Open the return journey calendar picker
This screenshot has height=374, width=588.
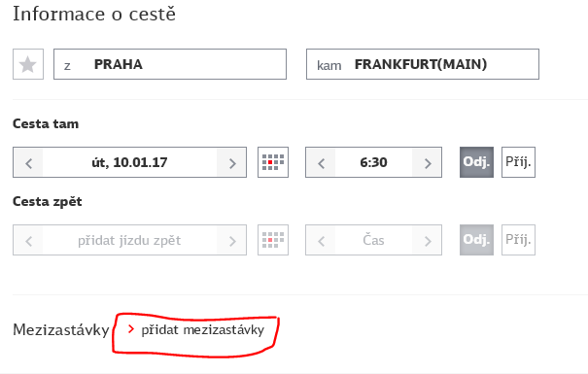[x=273, y=240]
